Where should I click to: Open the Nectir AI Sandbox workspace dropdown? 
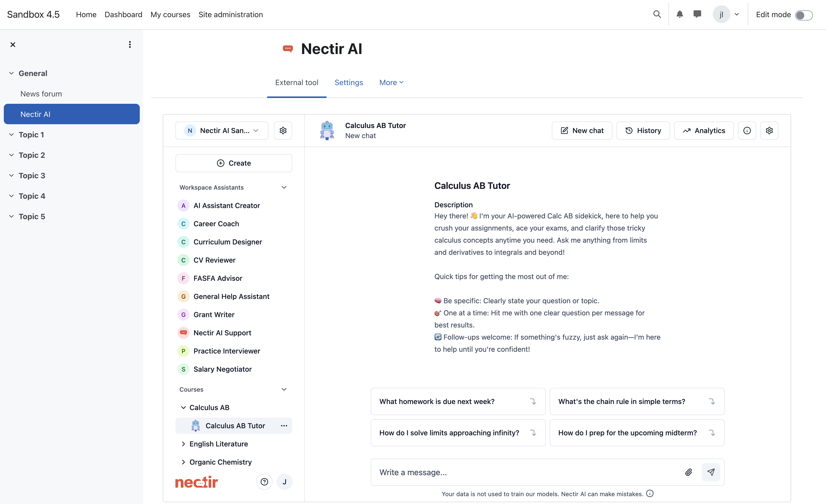click(x=222, y=131)
